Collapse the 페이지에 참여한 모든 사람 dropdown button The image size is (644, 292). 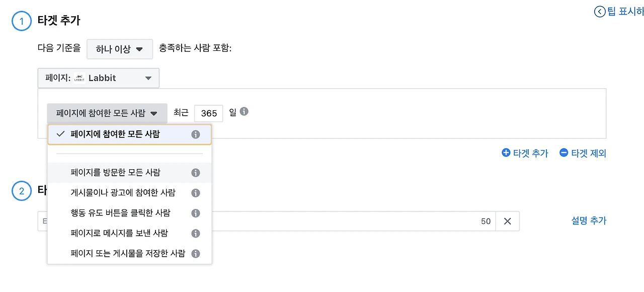click(107, 114)
